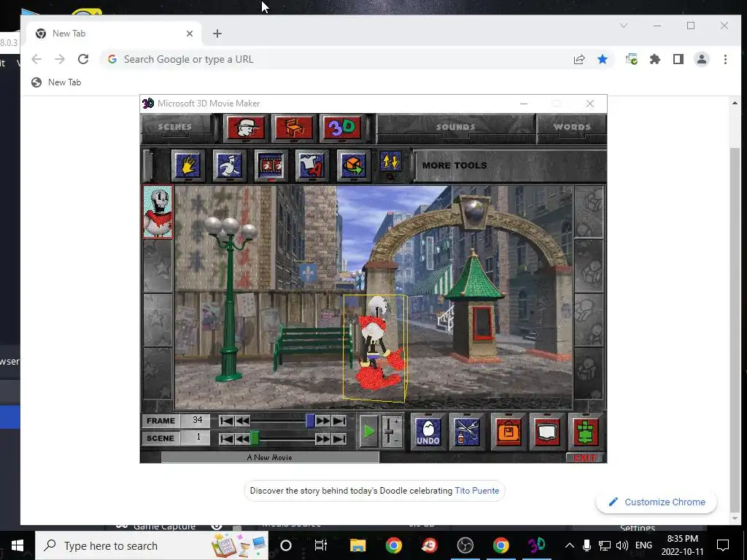Click Customize Chrome button
The height and width of the screenshot is (560, 747).
tap(657, 502)
